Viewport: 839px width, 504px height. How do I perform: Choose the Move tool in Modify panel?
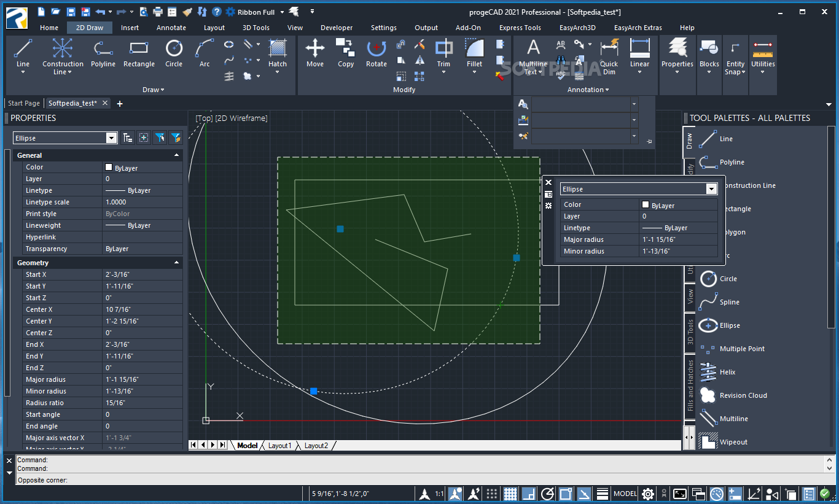coord(315,53)
